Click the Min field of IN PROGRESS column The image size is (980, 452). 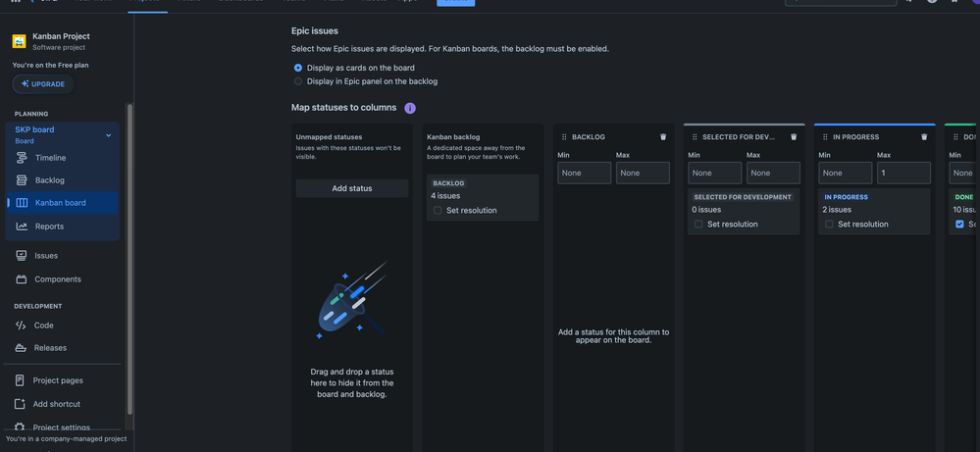coord(846,173)
